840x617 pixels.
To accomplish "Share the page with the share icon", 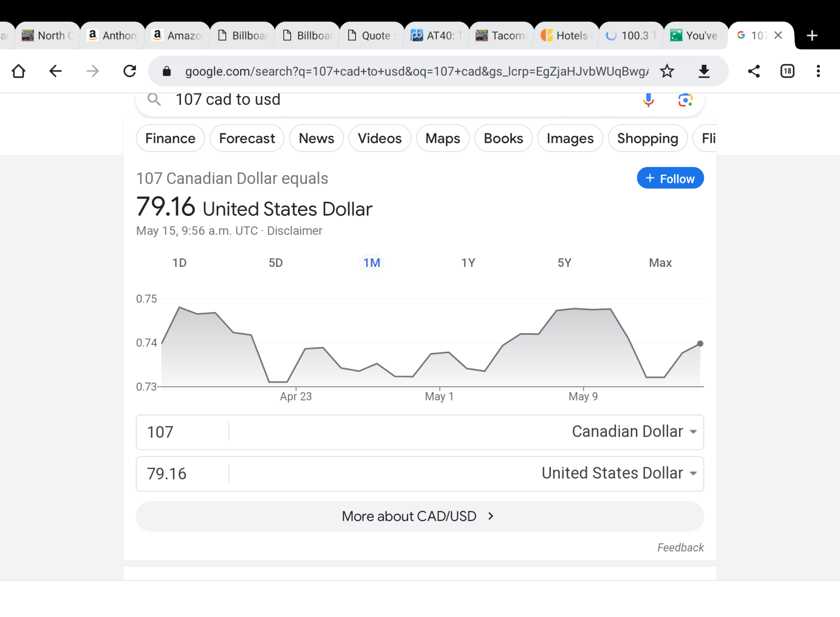I will point(754,71).
